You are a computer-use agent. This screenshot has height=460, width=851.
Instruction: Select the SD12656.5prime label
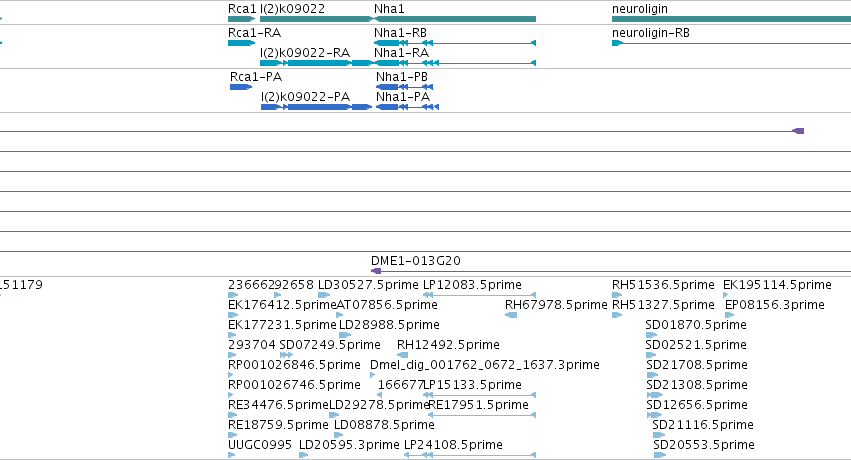click(x=697, y=405)
